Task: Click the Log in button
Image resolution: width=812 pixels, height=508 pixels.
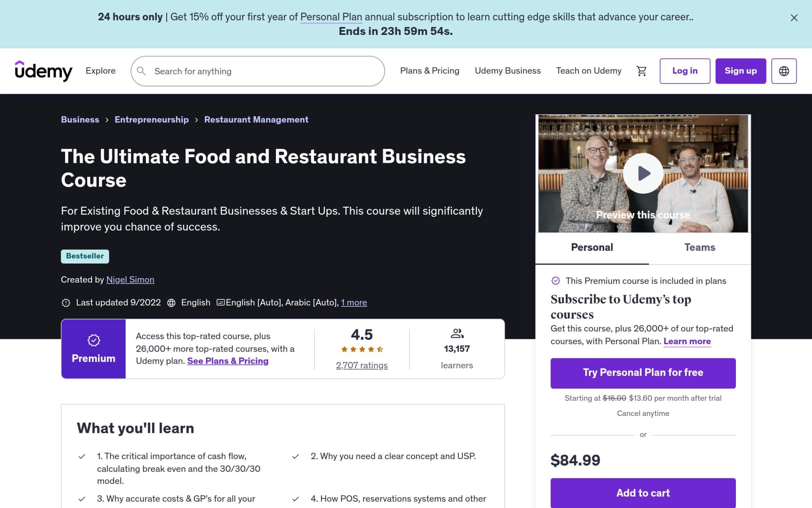Action: [x=685, y=71]
